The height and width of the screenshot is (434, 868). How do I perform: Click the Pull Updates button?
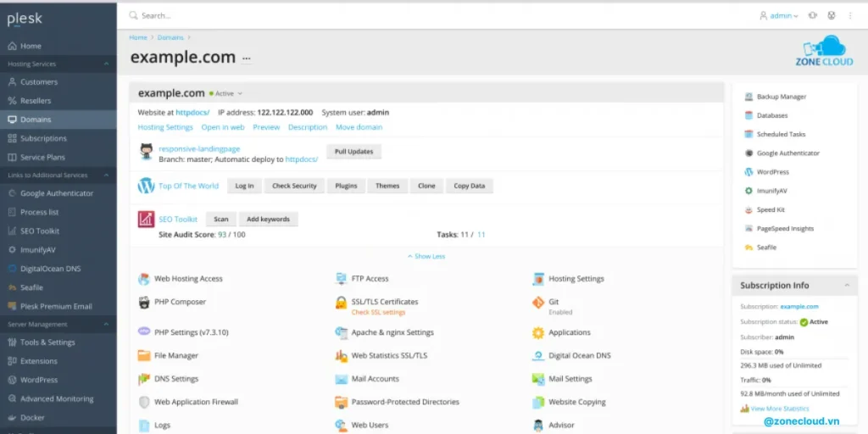pos(353,152)
